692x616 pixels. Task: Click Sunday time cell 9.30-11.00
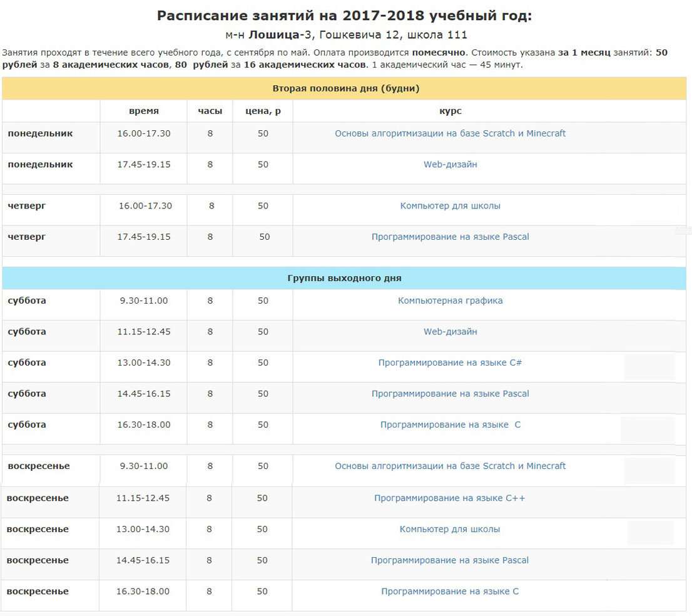point(144,466)
